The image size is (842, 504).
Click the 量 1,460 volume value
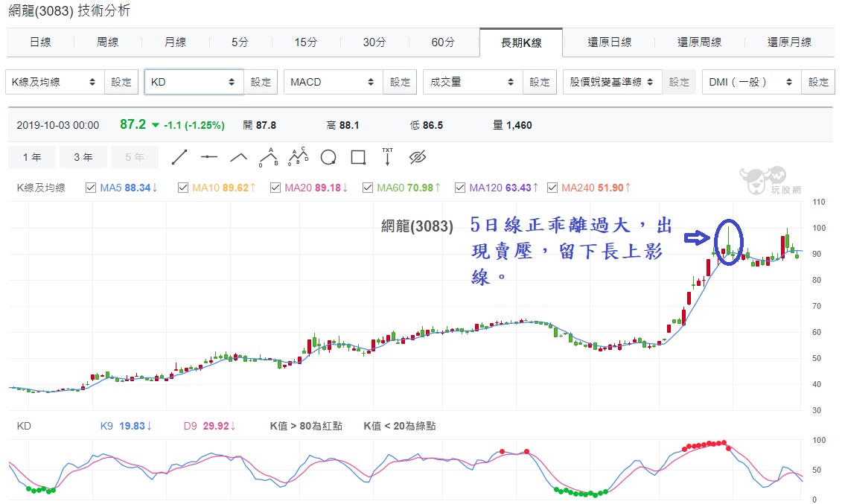(x=512, y=126)
